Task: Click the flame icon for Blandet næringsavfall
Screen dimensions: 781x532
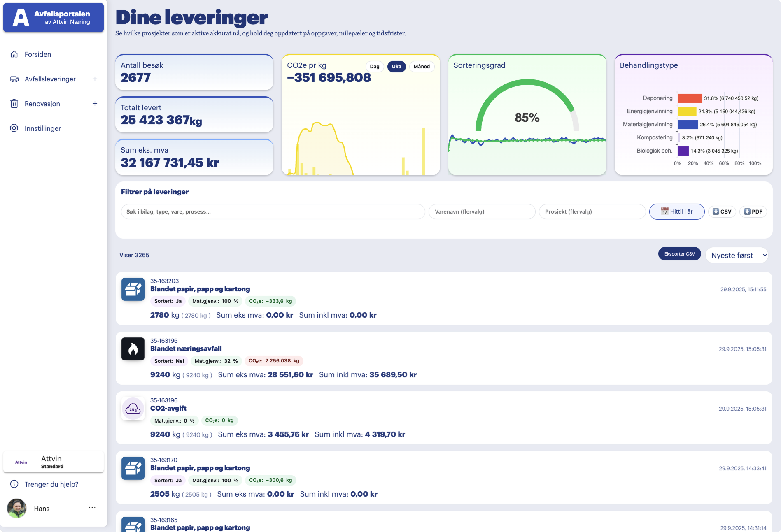Action: tap(133, 349)
